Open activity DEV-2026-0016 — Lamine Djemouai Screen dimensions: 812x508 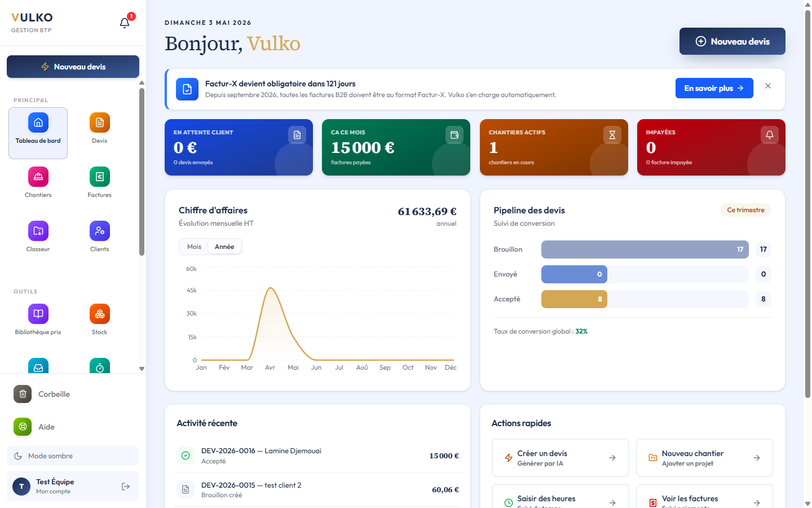317,456
